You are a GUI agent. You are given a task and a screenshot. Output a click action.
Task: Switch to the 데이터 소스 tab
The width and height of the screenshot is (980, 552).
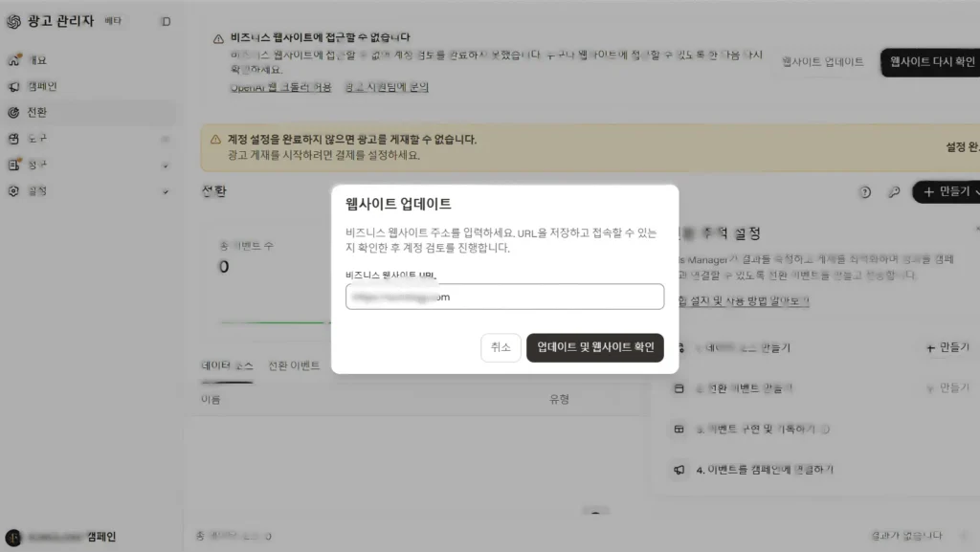[227, 365]
